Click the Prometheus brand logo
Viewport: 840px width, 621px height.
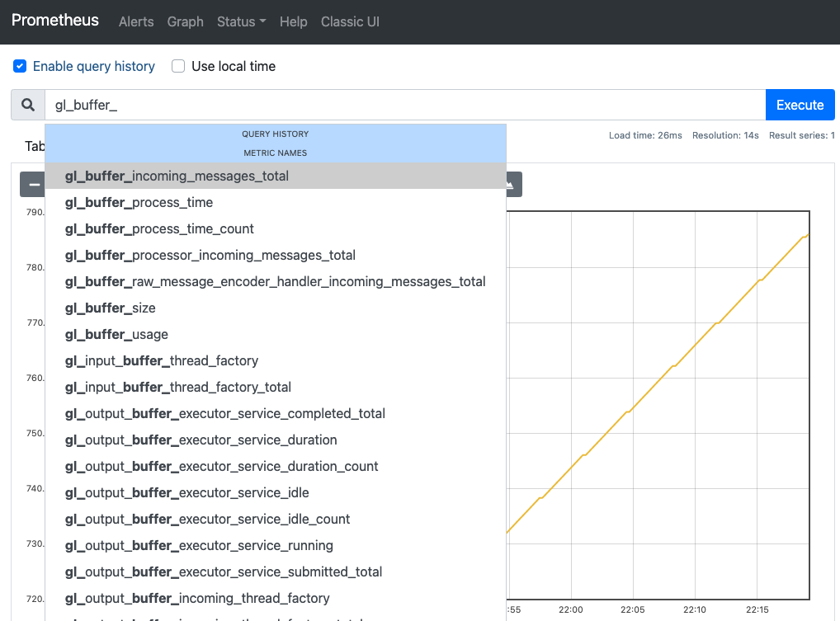[x=55, y=21]
